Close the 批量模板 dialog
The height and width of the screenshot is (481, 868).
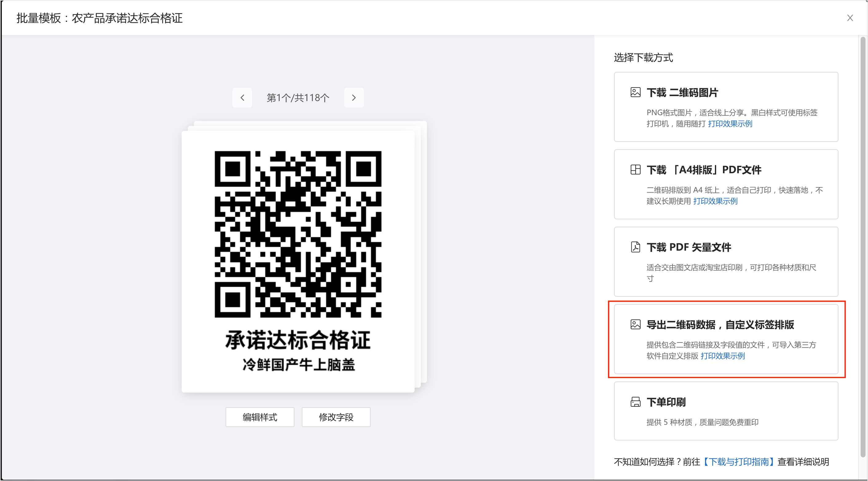pyautogui.click(x=850, y=18)
